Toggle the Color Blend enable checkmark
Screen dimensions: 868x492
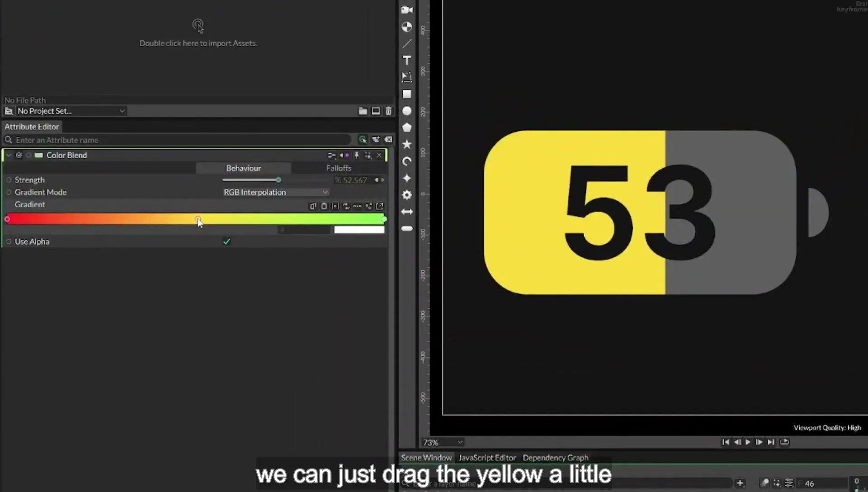pos(19,155)
